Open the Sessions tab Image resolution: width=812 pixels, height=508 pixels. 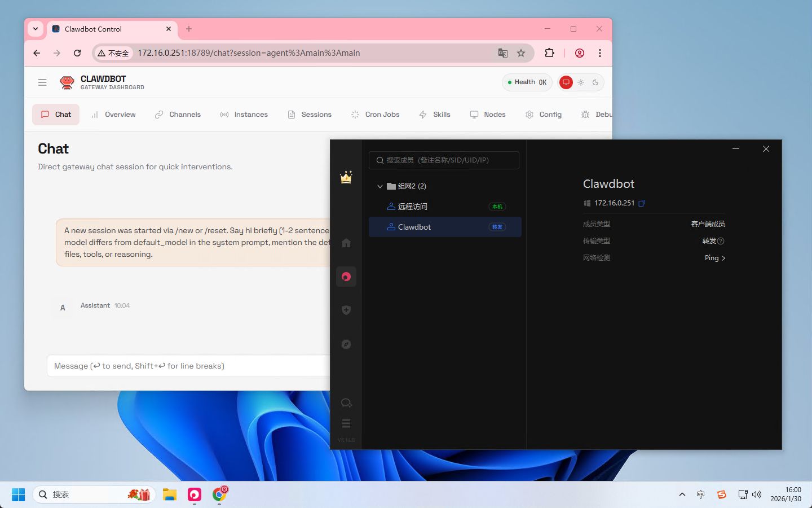pos(310,115)
